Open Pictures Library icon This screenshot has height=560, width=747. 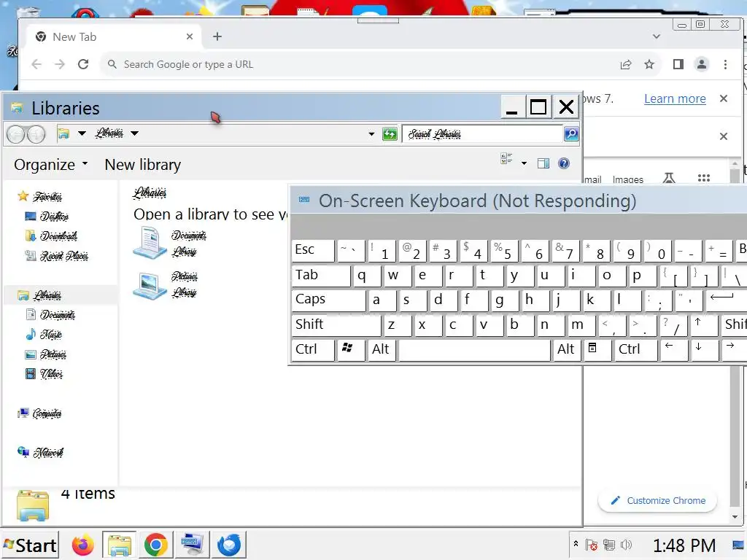(150, 285)
